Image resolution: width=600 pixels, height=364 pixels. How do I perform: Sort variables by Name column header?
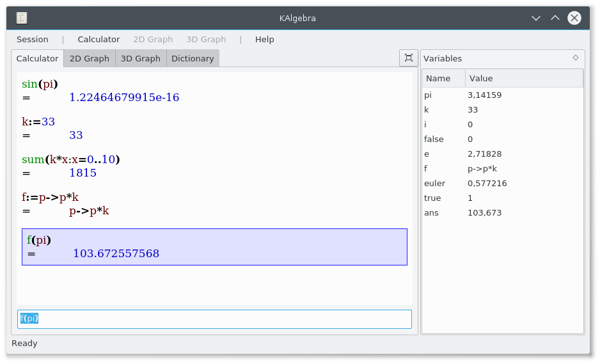click(443, 78)
